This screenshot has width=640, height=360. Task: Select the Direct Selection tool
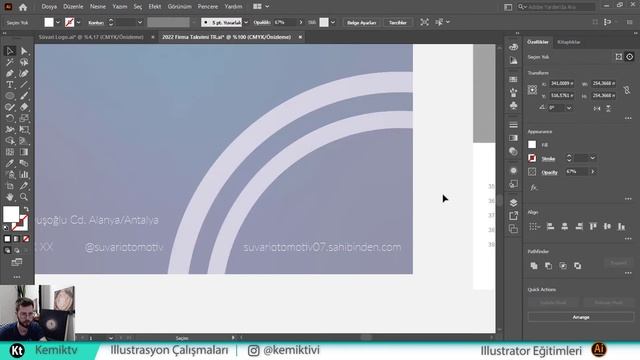(24, 51)
